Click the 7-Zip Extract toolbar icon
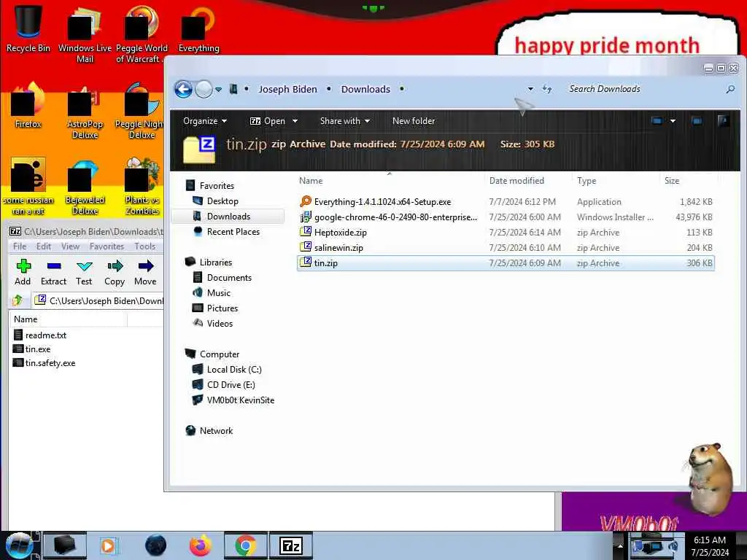The height and width of the screenshot is (560, 747). click(53, 273)
